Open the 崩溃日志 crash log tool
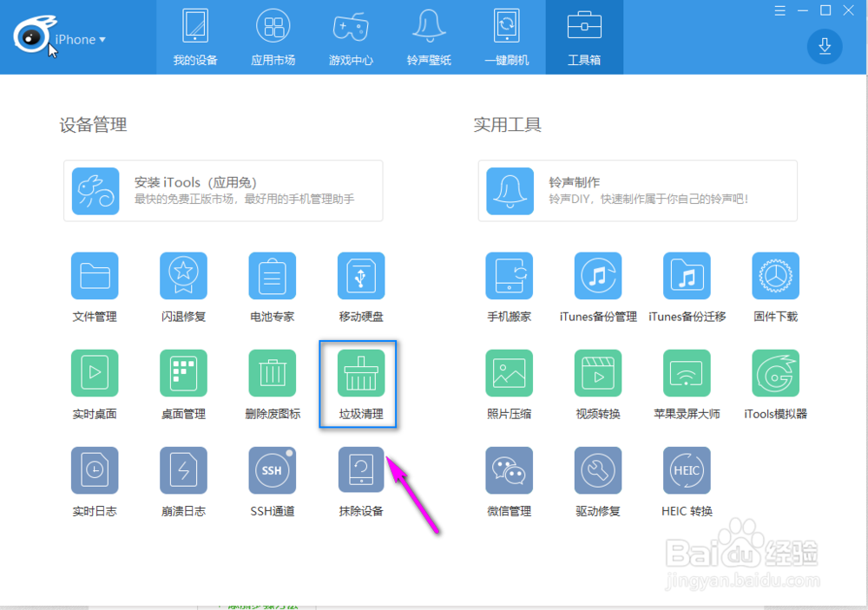 coord(183,470)
